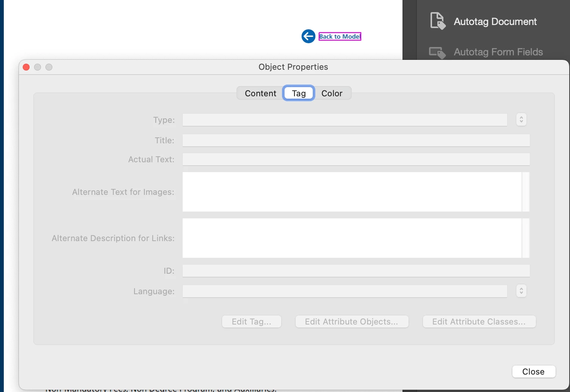
Task: Open the Back to Model link
Action: (340, 36)
